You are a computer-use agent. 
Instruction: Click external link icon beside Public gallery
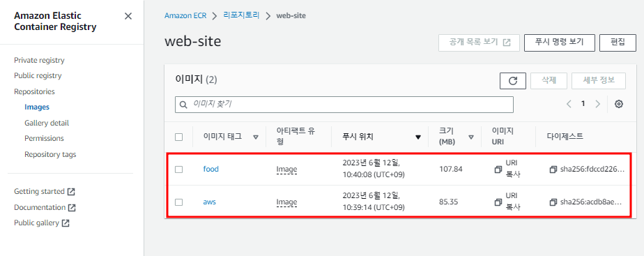pyautogui.click(x=66, y=223)
